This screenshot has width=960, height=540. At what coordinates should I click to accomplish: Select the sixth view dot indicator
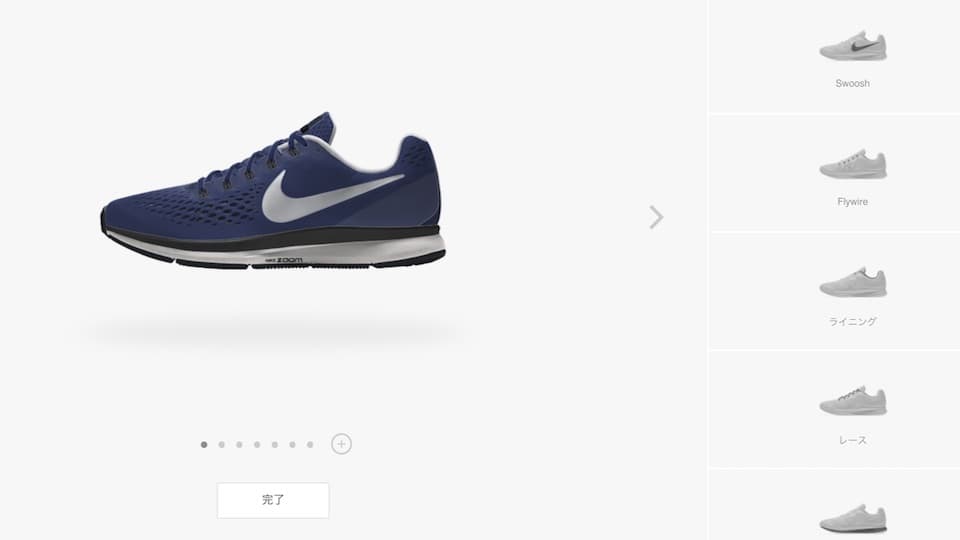point(293,444)
